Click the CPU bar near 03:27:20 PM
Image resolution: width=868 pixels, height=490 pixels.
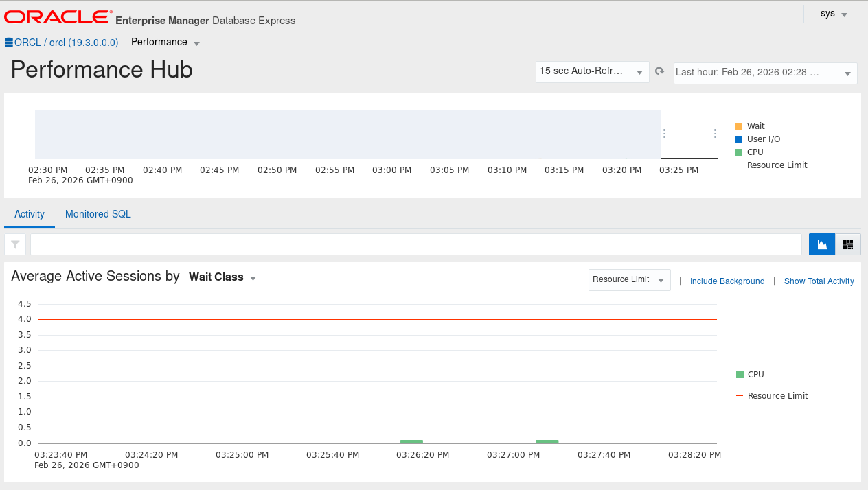click(x=547, y=442)
